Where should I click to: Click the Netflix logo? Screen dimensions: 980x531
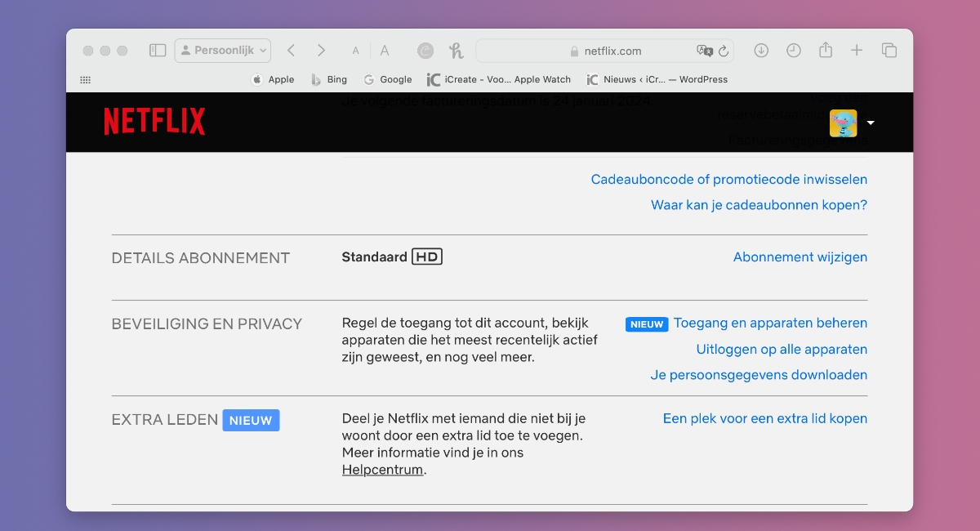pyautogui.click(x=154, y=122)
